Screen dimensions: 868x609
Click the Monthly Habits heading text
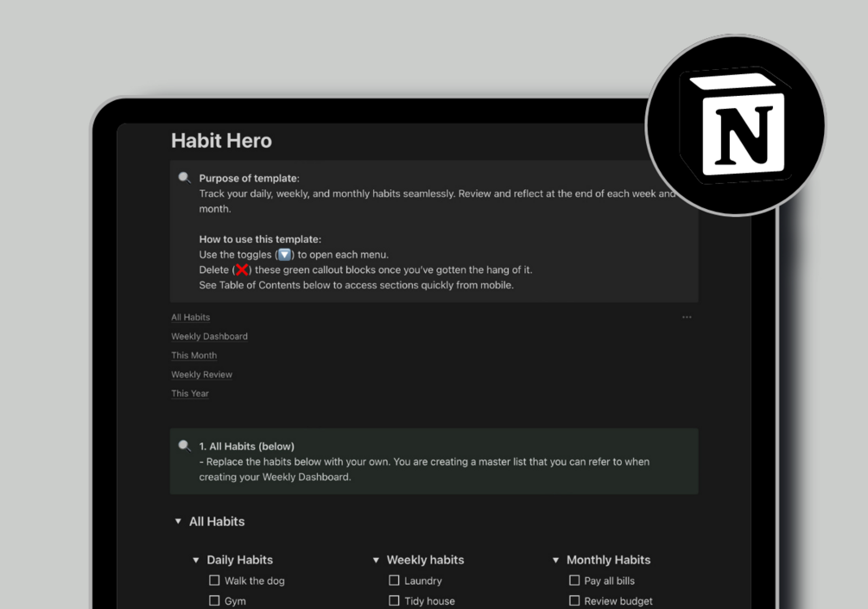[x=608, y=561]
